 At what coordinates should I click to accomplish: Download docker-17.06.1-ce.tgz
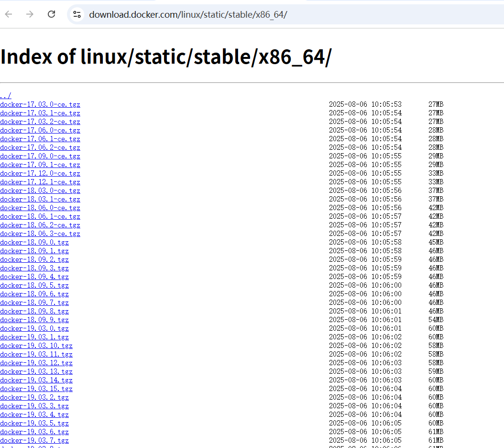pos(40,139)
